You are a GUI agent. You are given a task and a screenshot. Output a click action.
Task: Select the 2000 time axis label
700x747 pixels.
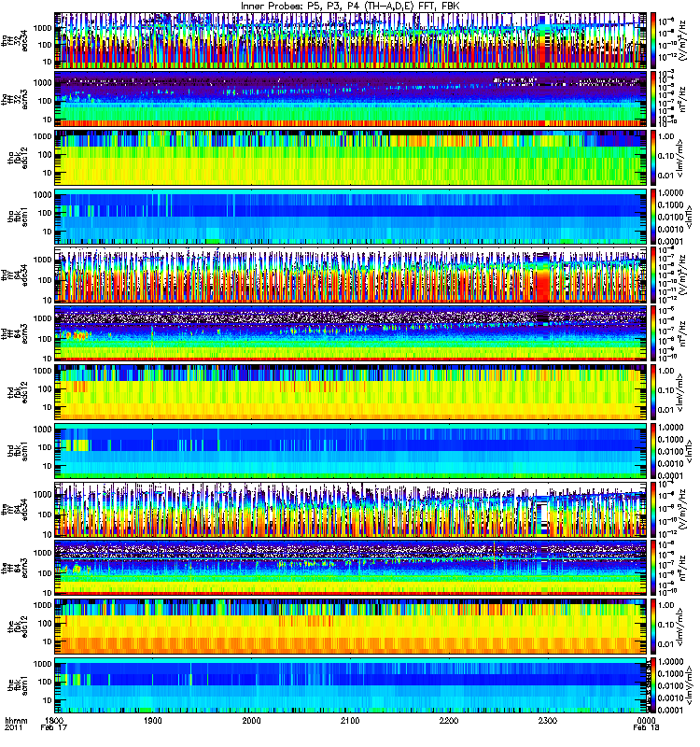251,721
